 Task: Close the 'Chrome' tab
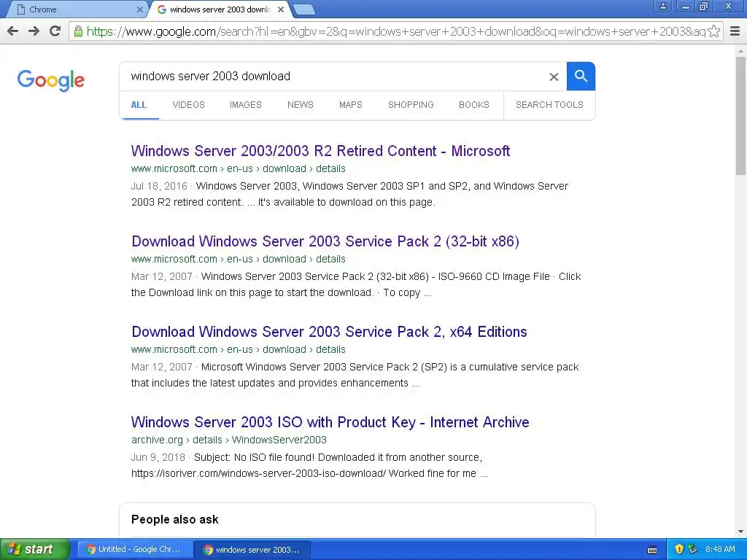pyautogui.click(x=139, y=9)
